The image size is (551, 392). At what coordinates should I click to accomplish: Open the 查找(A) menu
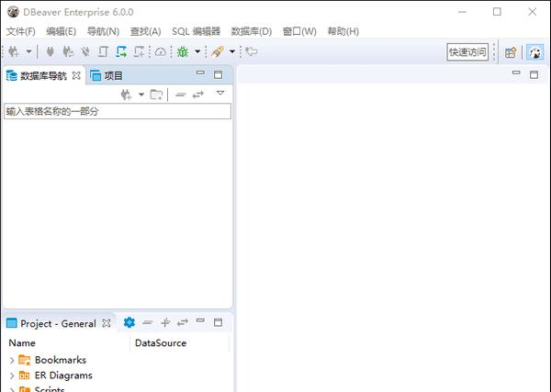coord(145,31)
